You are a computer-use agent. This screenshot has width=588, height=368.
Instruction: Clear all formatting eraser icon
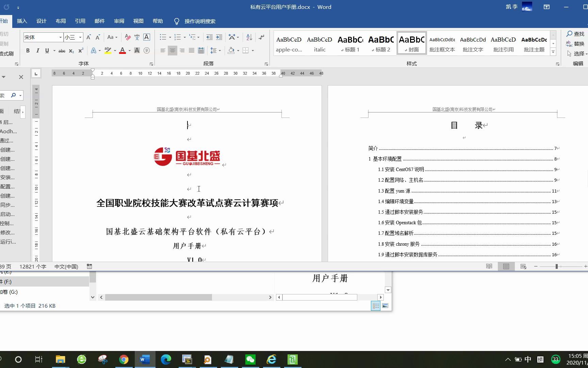pos(128,37)
